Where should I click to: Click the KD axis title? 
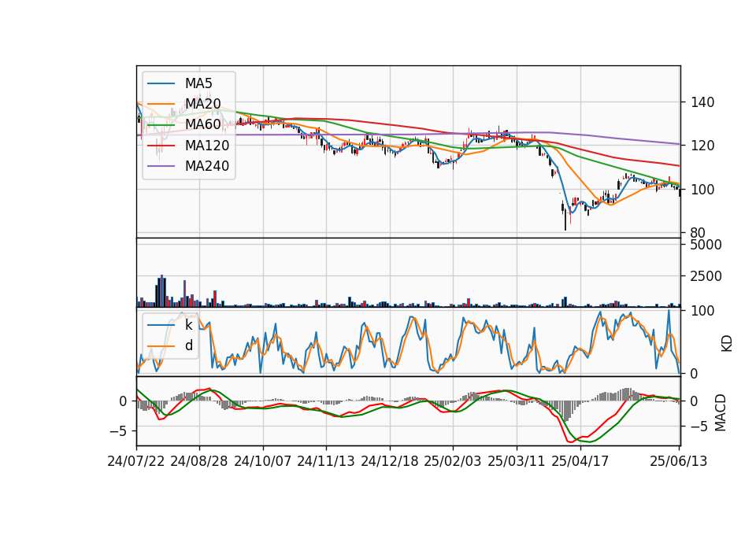tap(727, 344)
